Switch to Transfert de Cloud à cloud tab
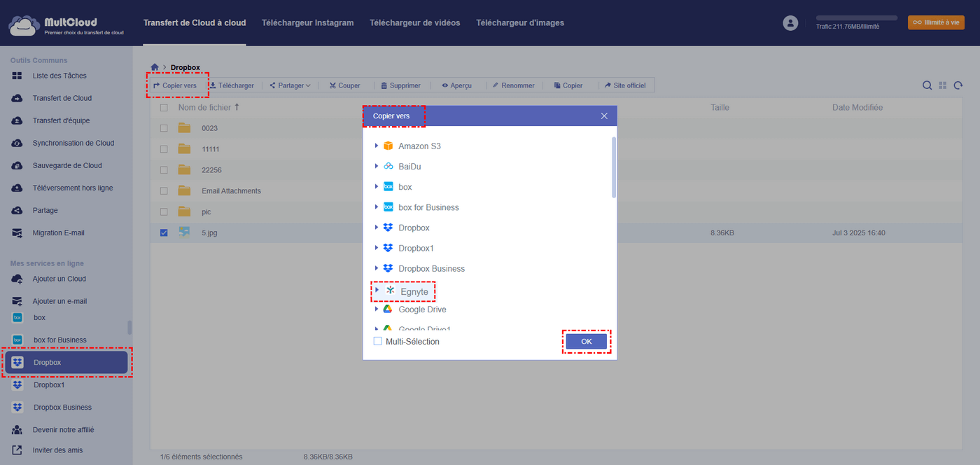This screenshot has width=980, height=465. pyautogui.click(x=195, y=23)
